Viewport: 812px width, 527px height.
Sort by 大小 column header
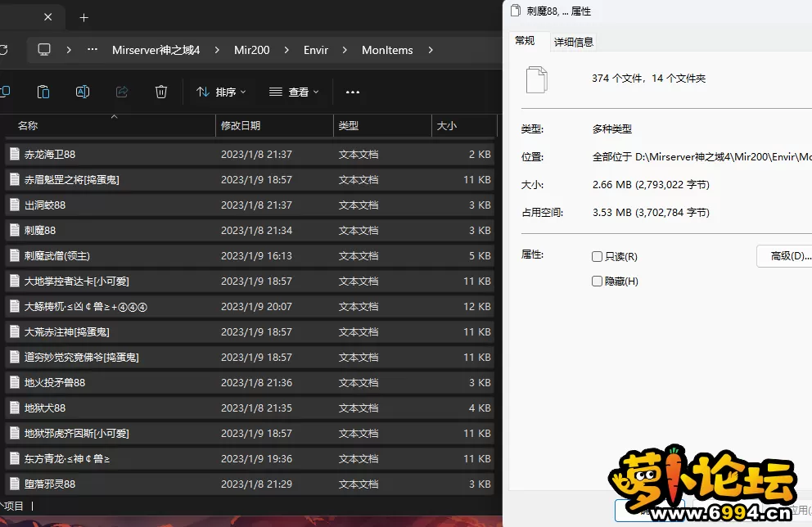[446, 125]
